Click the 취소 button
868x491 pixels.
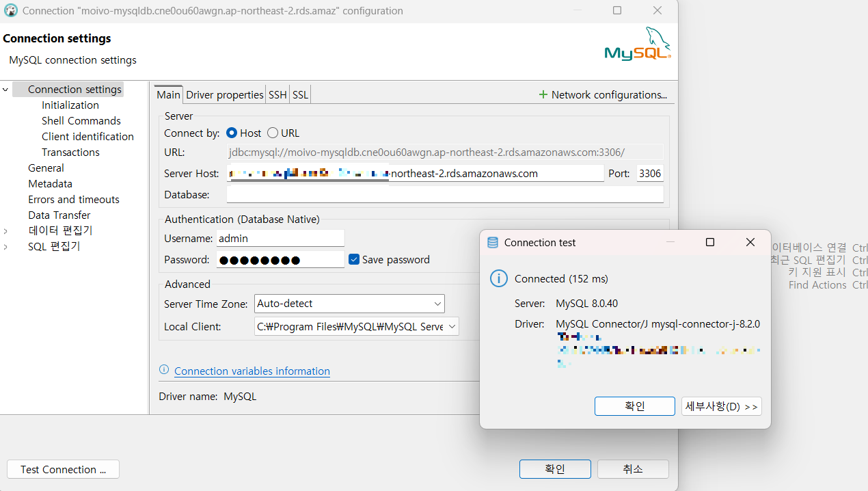[x=633, y=469]
